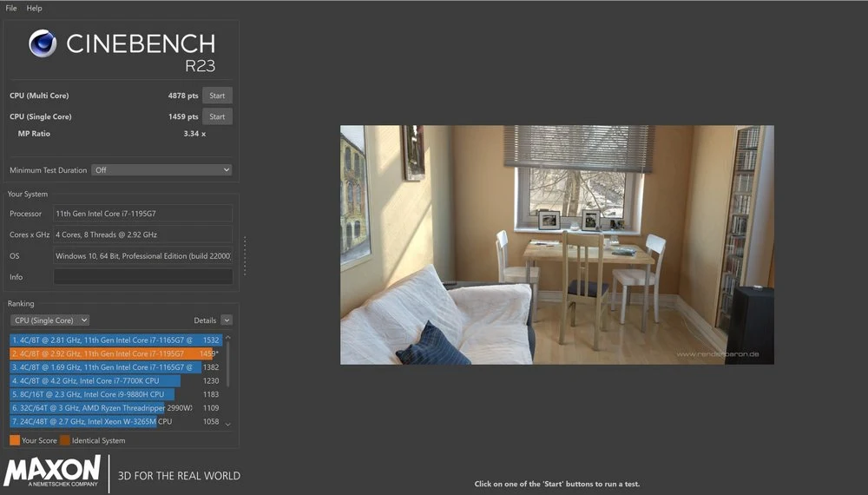868x495 pixels.
Task: Click the Your Score orange legend swatch
Action: click(15, 441)
